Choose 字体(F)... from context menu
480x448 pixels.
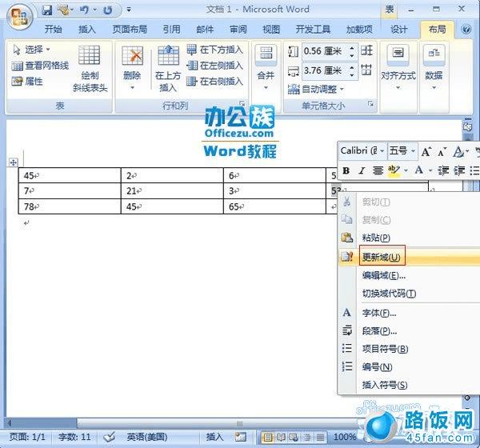(409, 313)
